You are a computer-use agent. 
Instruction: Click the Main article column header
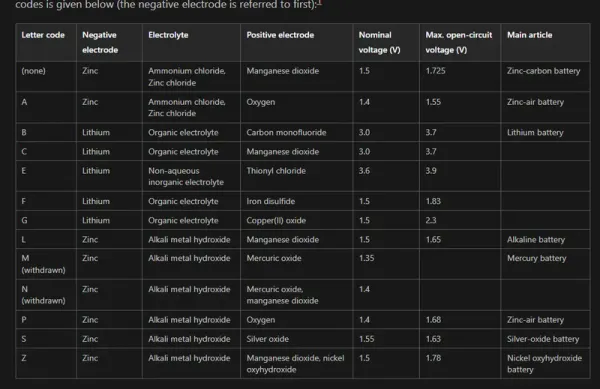coord(530,35)
